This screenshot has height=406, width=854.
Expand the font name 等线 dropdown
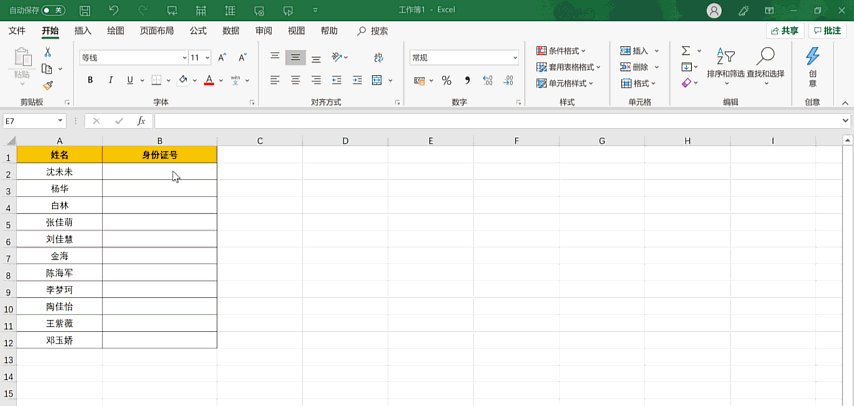pos(184,58)
